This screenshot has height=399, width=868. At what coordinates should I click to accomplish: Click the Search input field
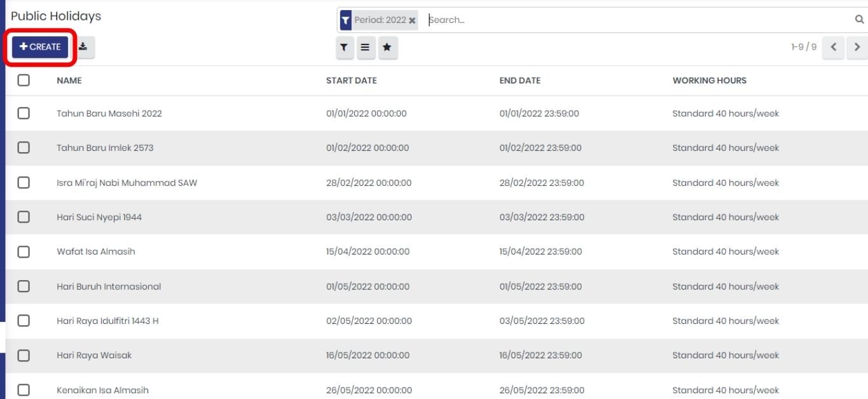[x=638, y=20]
